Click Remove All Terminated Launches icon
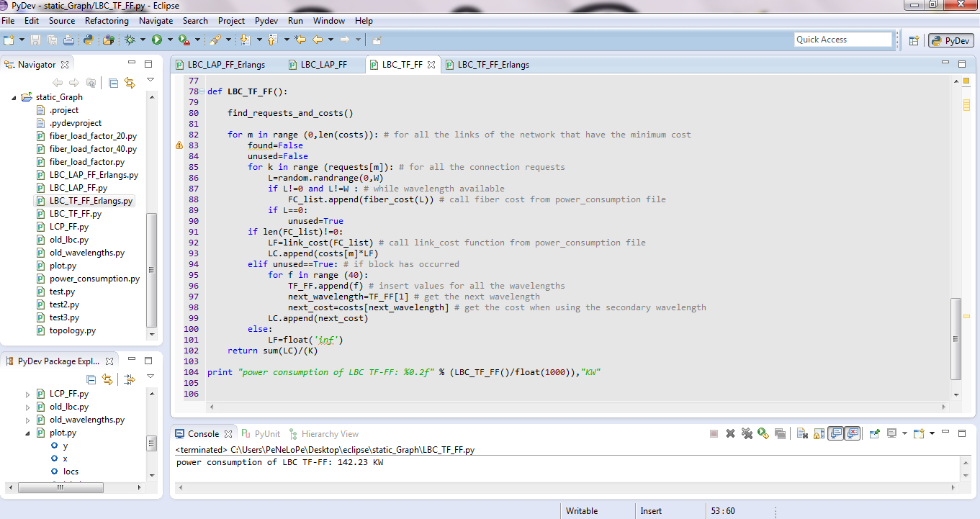 pyautogui.click(x=747, y=433)
